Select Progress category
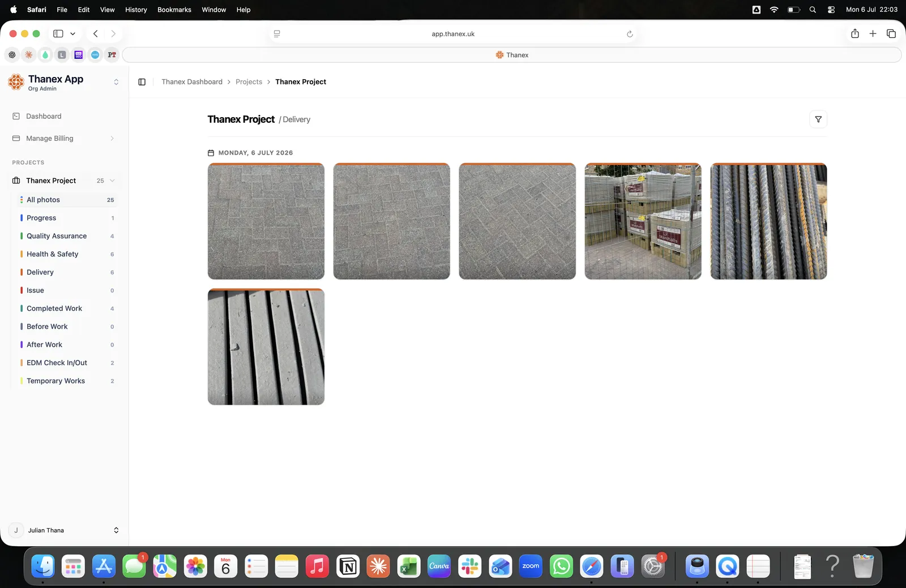The width and height of the screenshot is (906, 588). pyautogui.click(x=67, y=218)
